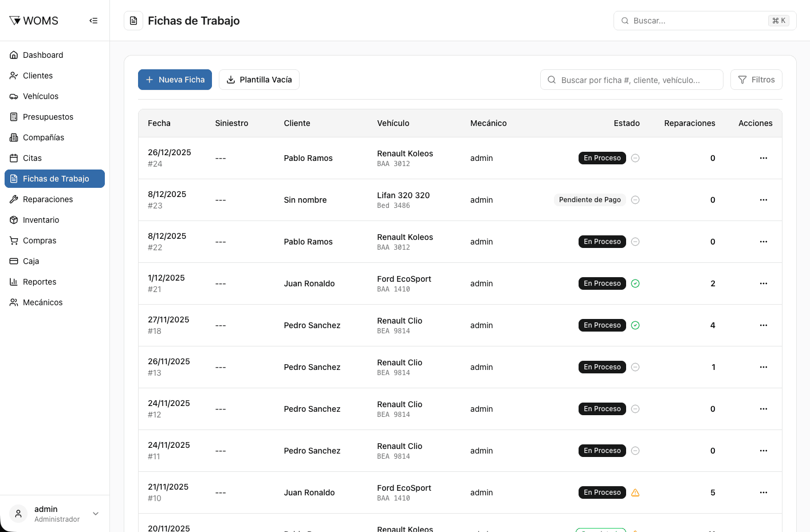Click the gray status circle for ficha #13

635,367
